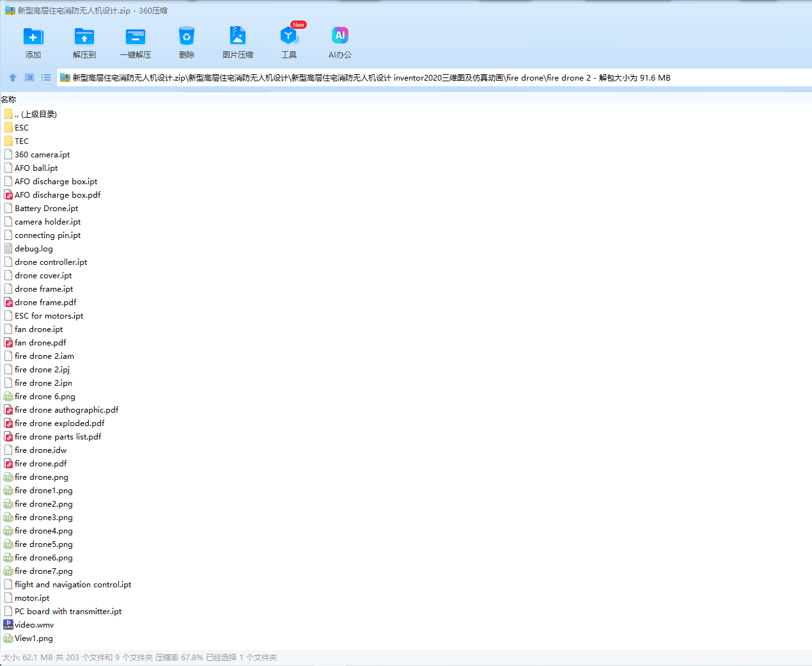
Task: Select PC board with transmitter.ipt
Action: tap(63, 611)
